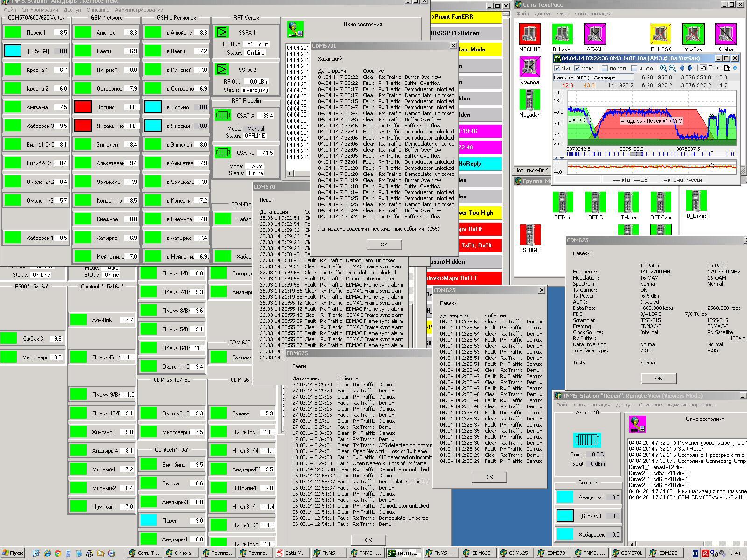Open the Khabar station icon
The height and width of the screenshot is (560, 747).
click(x=726, y=34)
